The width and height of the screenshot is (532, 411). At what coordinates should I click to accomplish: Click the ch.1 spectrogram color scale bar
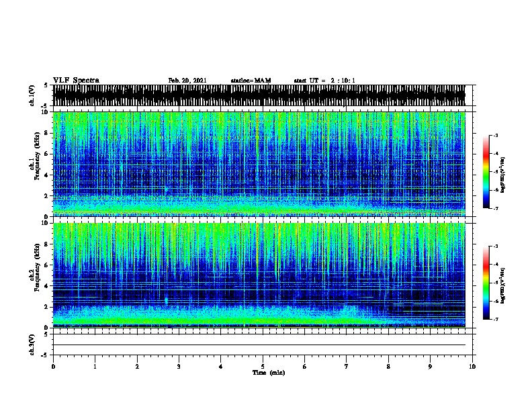click(x=486, y=172)
